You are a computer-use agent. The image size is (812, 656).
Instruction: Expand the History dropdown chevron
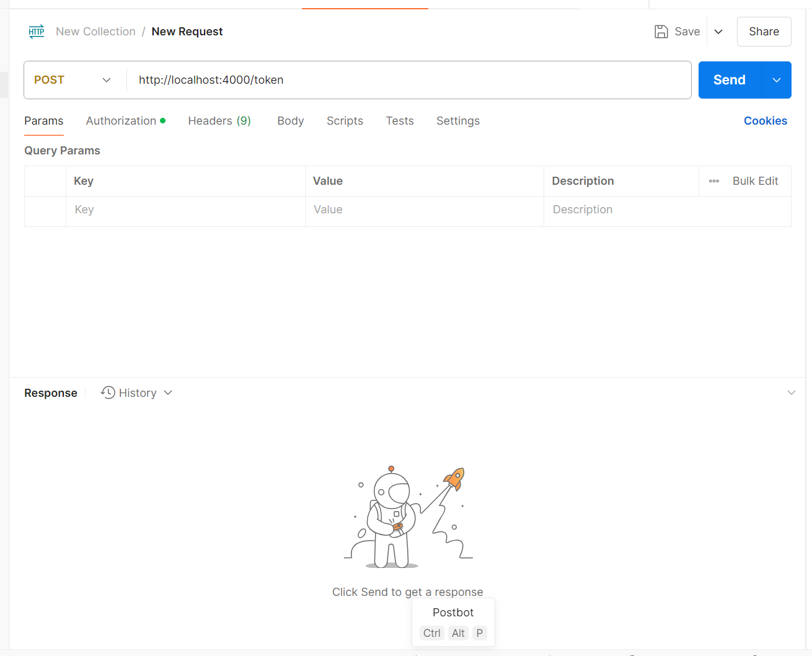click(x=168, y=392)
